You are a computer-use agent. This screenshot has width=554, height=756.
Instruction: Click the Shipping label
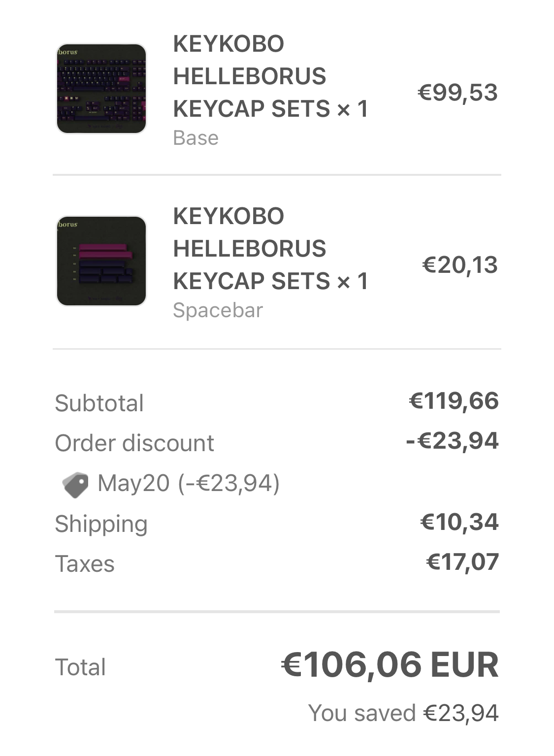[101, 524]
